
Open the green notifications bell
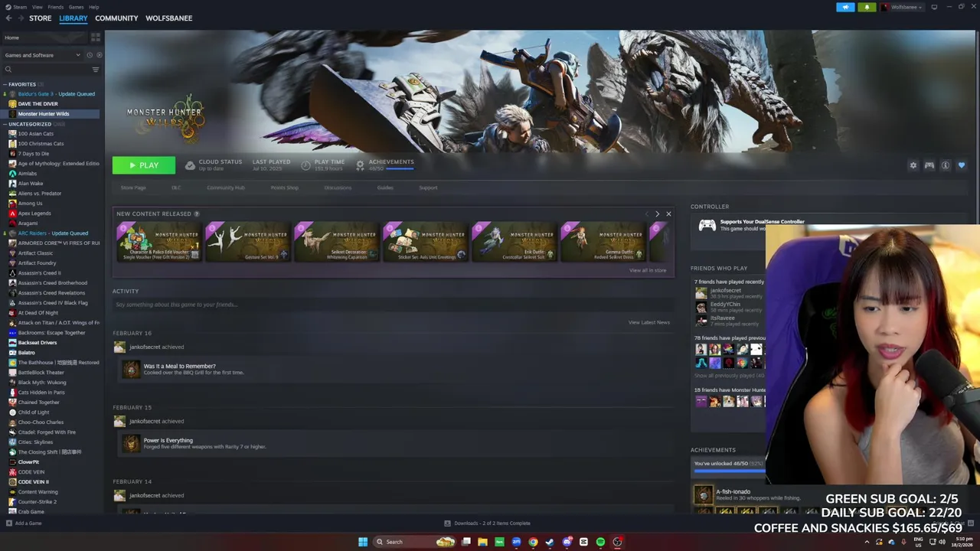click(867, 7)
